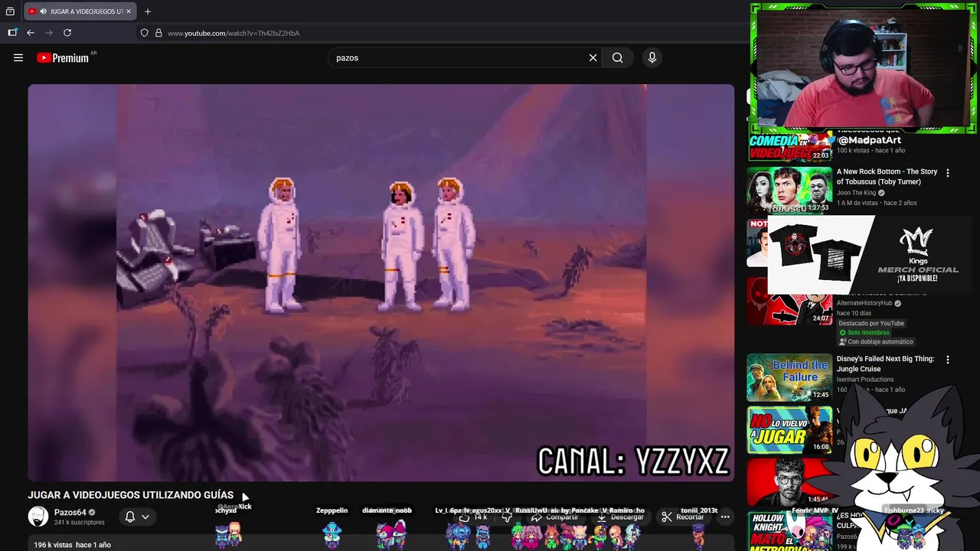Open the three-dot more actions menu

pos(725,517)
